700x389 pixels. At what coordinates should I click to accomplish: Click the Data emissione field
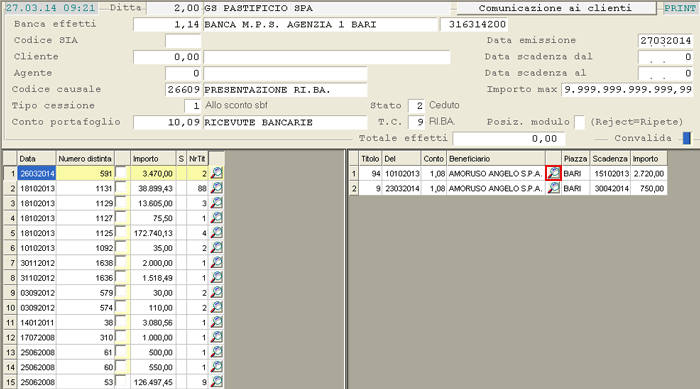point(665,41)
